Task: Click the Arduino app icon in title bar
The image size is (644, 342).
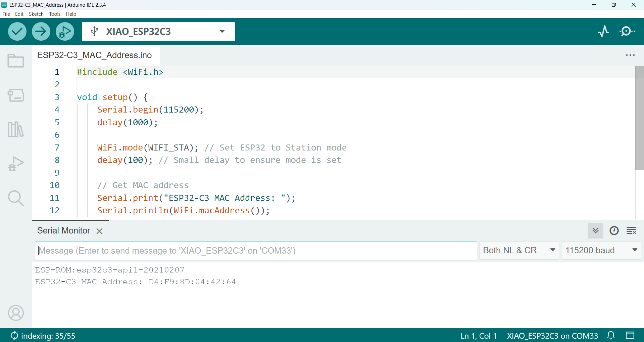Action: pyautogui.click(x=4, y=5)
